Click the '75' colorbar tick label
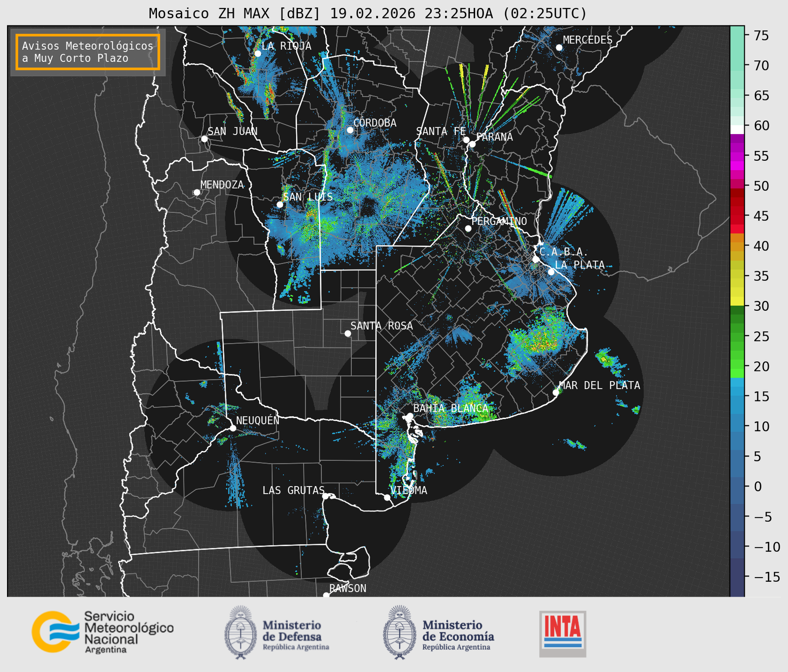Viewport: 788px width, 672px height. tap(761, 36)
